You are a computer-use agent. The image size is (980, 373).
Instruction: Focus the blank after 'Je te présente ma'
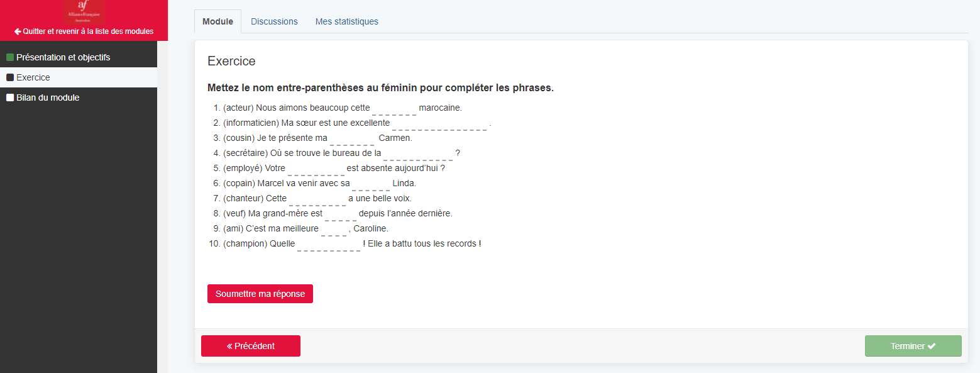(352, 138)
